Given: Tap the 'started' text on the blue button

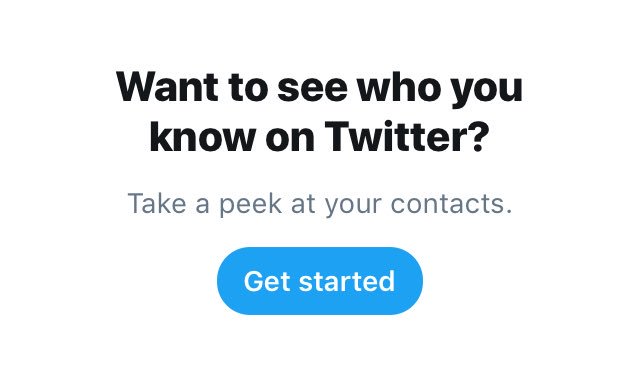Looking at the screenshot, I should click(347, 281).
